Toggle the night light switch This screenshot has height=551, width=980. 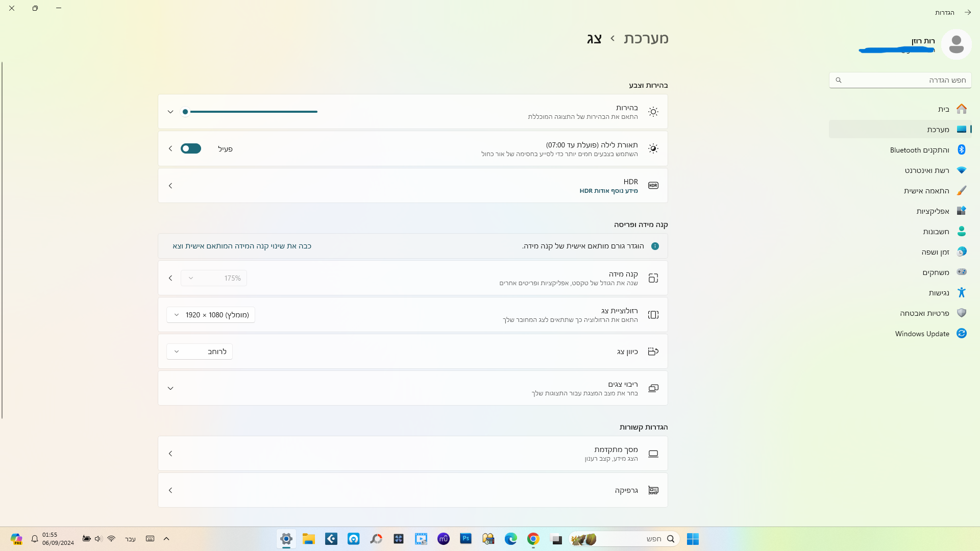(191, 148)
